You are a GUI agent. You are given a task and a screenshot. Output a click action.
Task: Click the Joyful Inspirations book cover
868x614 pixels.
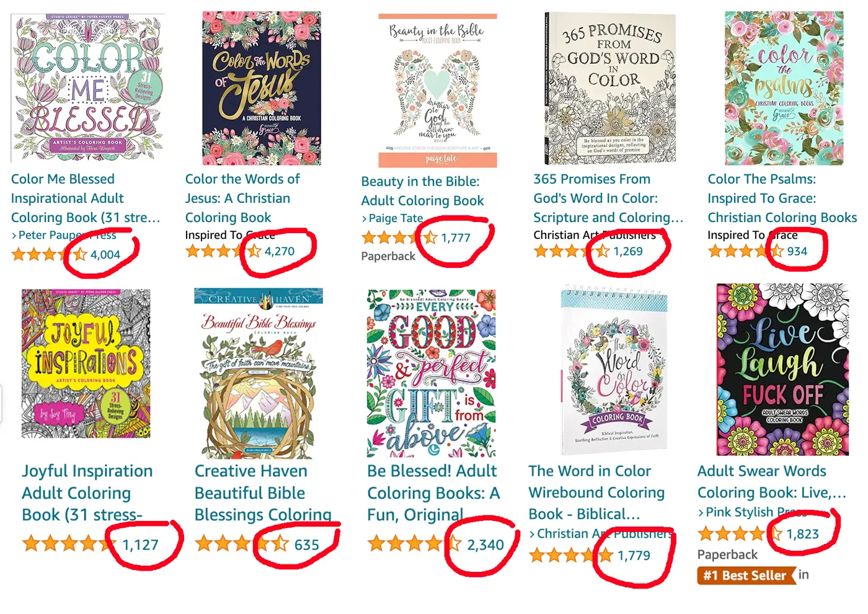[86, 363]
